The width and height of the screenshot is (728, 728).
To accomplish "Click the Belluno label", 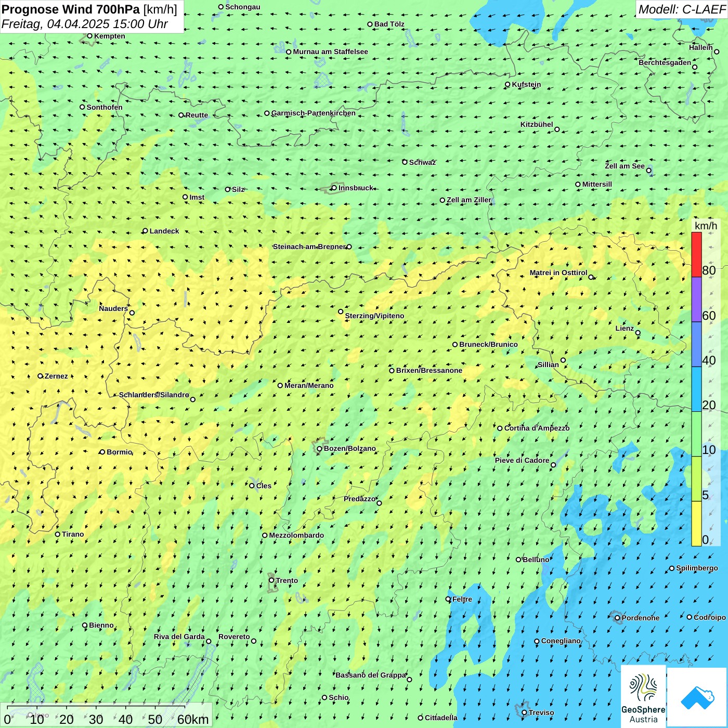I will tap(536, 560).
